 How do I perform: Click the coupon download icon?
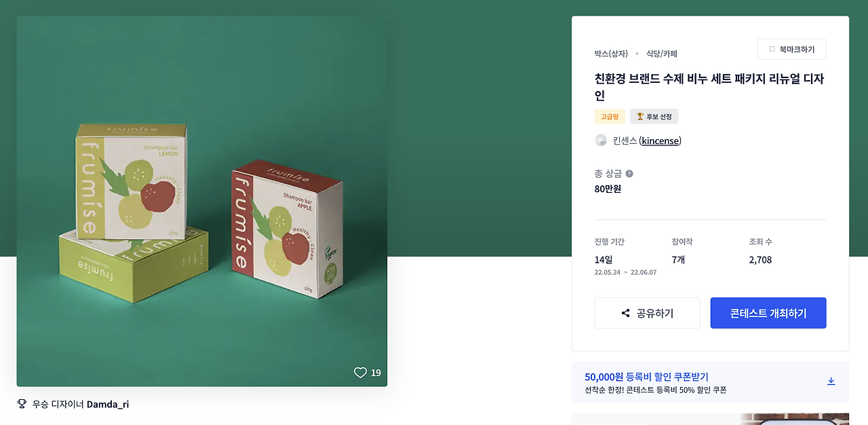tap(831, 381)
